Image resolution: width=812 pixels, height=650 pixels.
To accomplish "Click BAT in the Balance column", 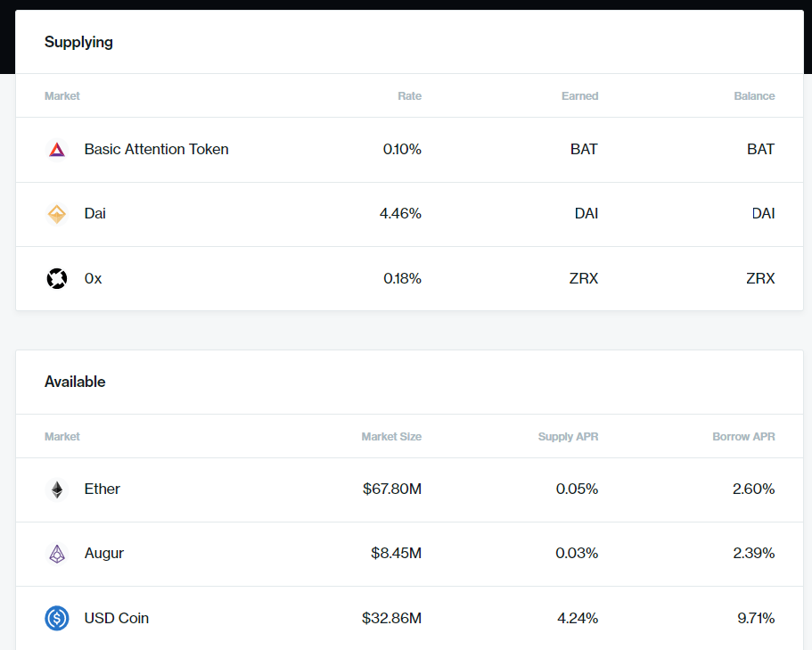I will point(760,149).
